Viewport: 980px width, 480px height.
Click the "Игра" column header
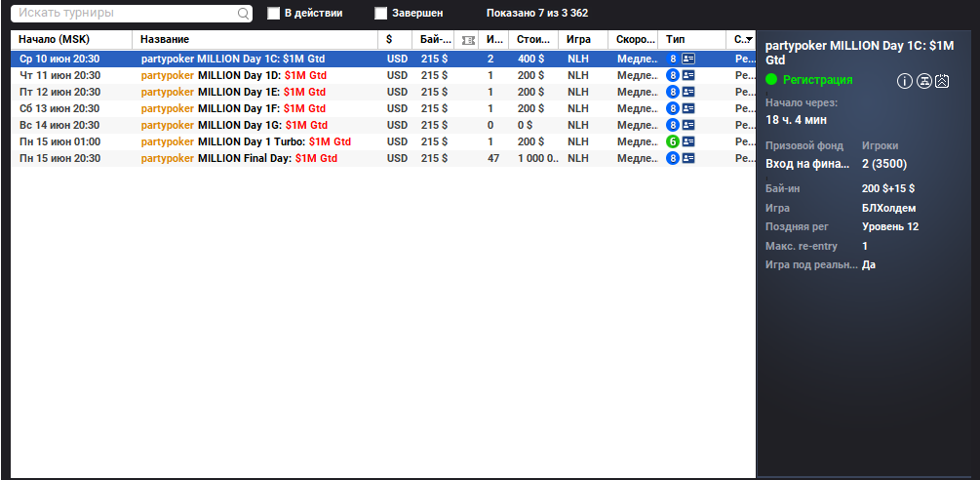[579, 39]
